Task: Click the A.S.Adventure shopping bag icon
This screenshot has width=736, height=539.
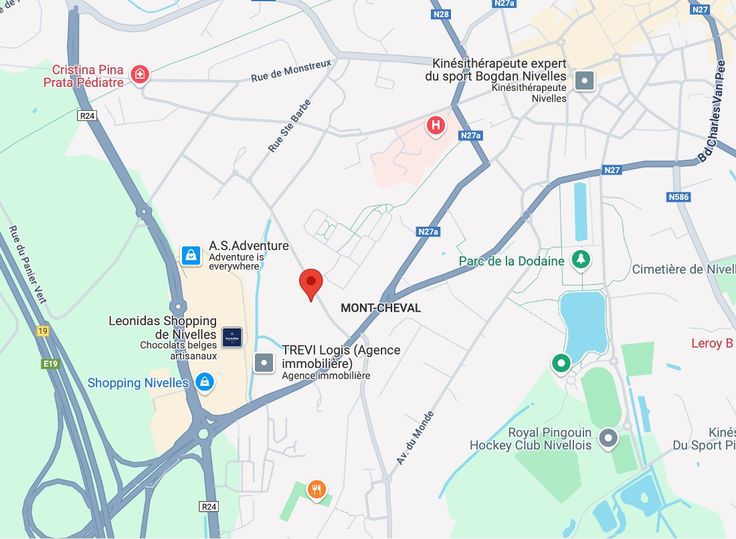Action: 191,255
